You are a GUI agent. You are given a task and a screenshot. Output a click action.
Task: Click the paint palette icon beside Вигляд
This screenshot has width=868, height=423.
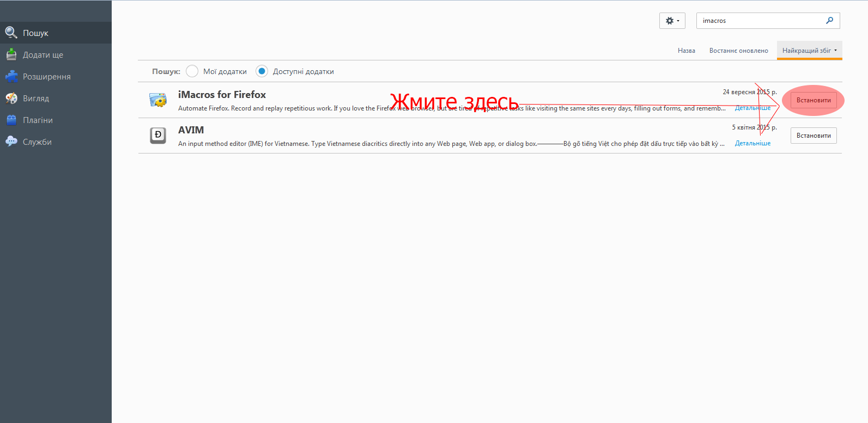coord(11,98)
